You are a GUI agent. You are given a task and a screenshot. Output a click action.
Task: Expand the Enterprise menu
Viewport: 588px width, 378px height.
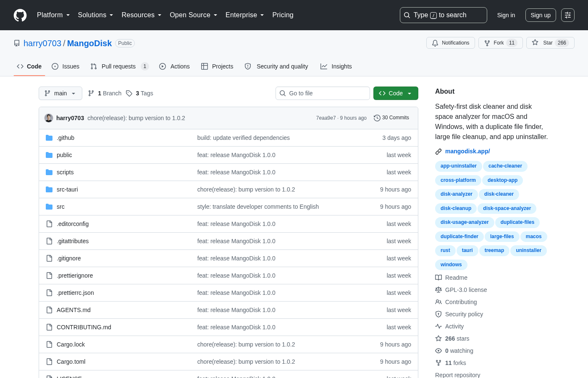click(245, 15)
